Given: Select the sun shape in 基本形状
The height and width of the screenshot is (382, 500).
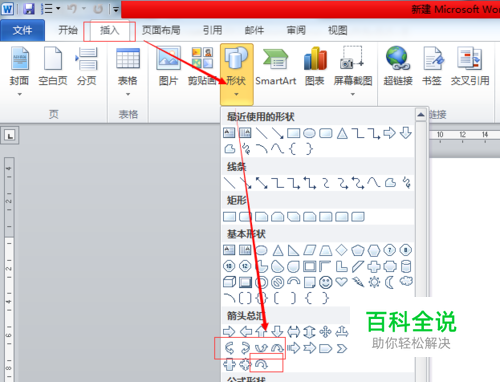Looking at the screenshot, I should tap(374, 282).
